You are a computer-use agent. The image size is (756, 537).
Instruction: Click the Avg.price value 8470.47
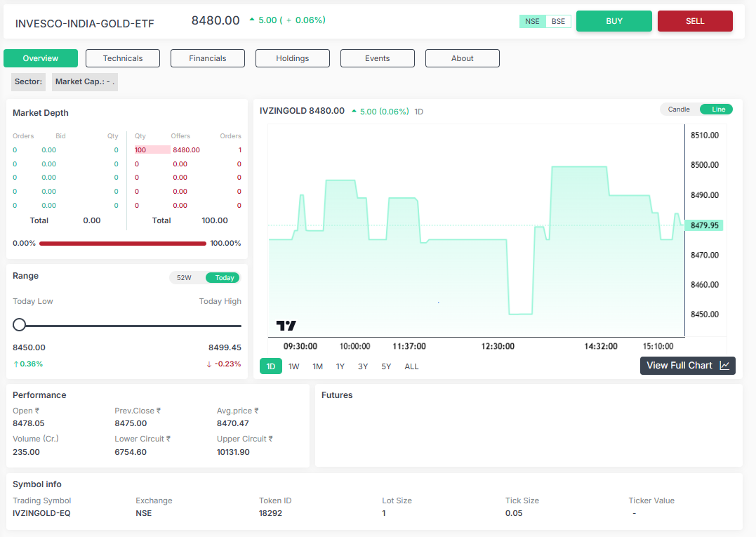[233, 423]
